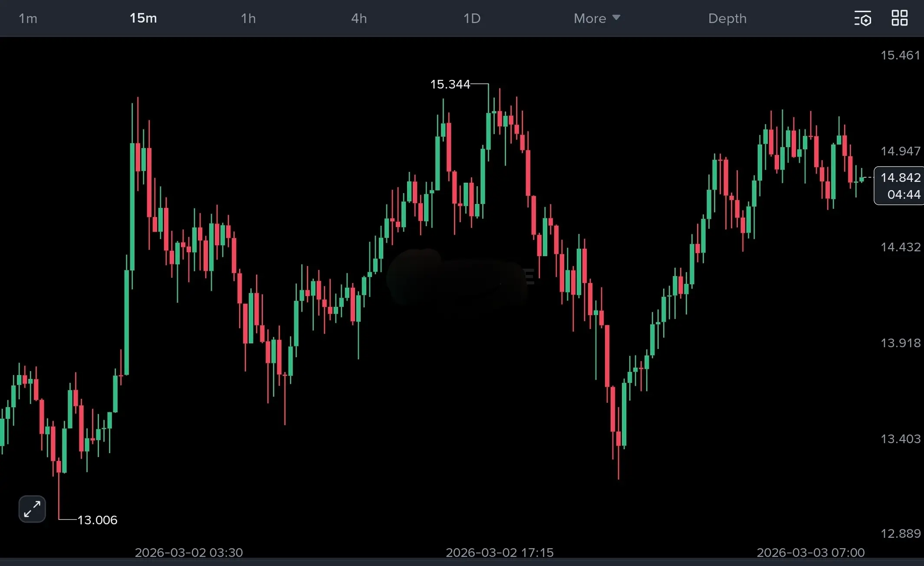924x566 pixels.
Task: Click the 13.006 low price marker
Action: [x=97, y=520]
